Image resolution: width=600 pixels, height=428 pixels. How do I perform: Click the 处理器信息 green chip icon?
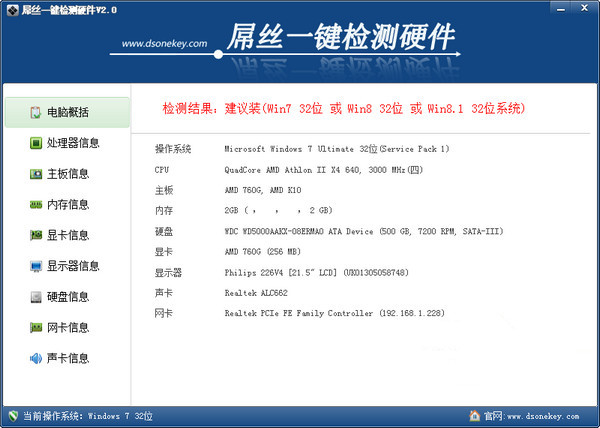36,143
